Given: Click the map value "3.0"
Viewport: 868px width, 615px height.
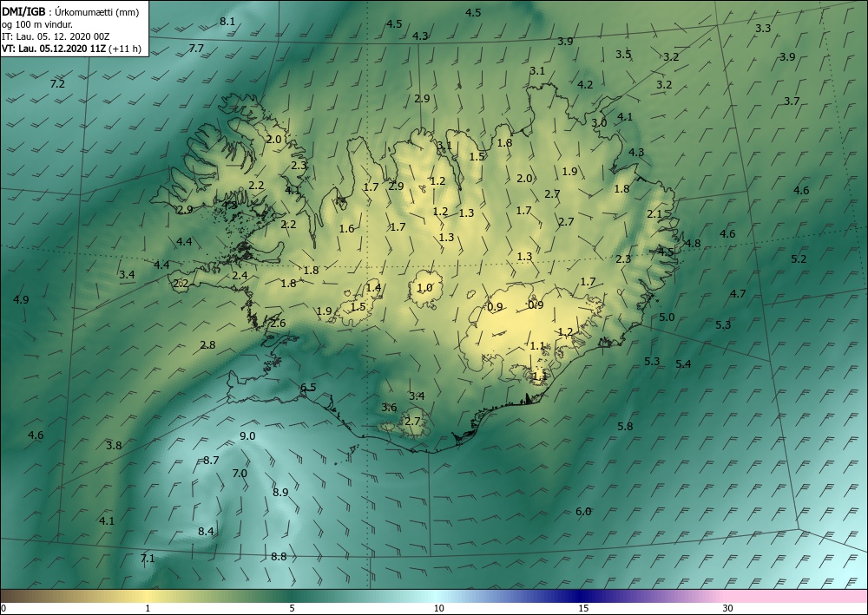Looking at the screenshot, I should 600,123.
